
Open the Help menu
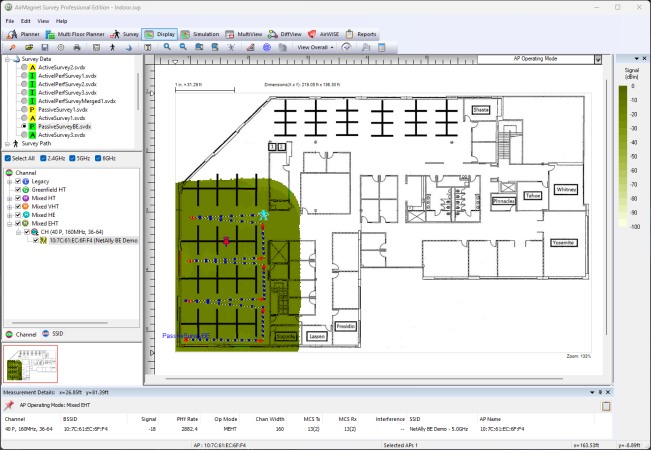click(x=61, y=21)
